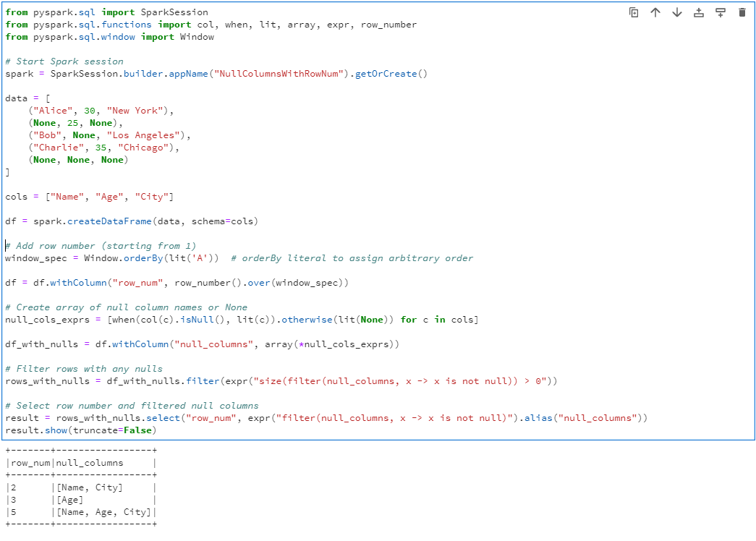Click the null_columns header in output table
The width and height of the screenshot is (756, 541).
90,463
